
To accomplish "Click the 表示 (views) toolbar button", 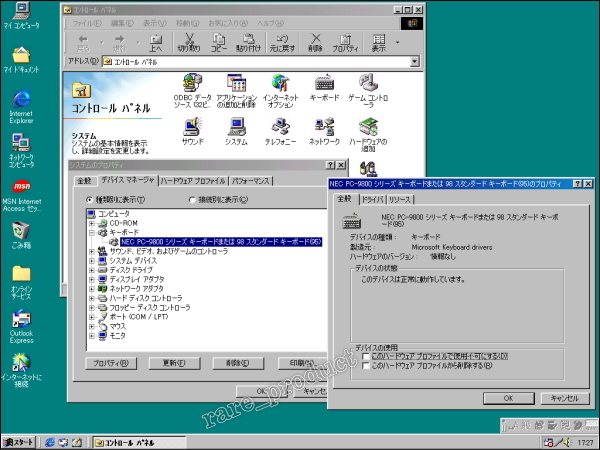I will (x=379, y=42).
